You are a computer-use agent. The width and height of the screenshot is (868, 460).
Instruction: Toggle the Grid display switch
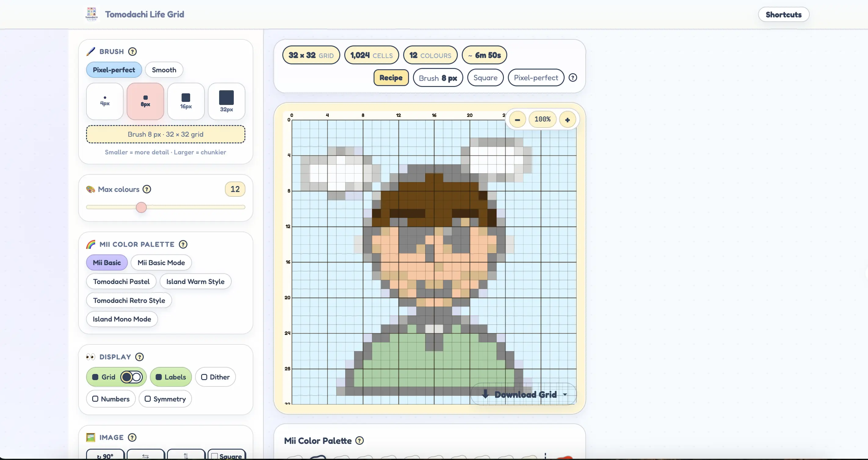click(x=132, y=377)
